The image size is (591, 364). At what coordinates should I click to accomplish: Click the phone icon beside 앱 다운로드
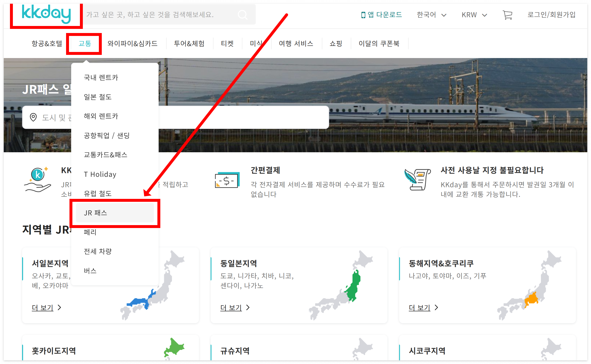pyautogui.click(x=363, y=15)
